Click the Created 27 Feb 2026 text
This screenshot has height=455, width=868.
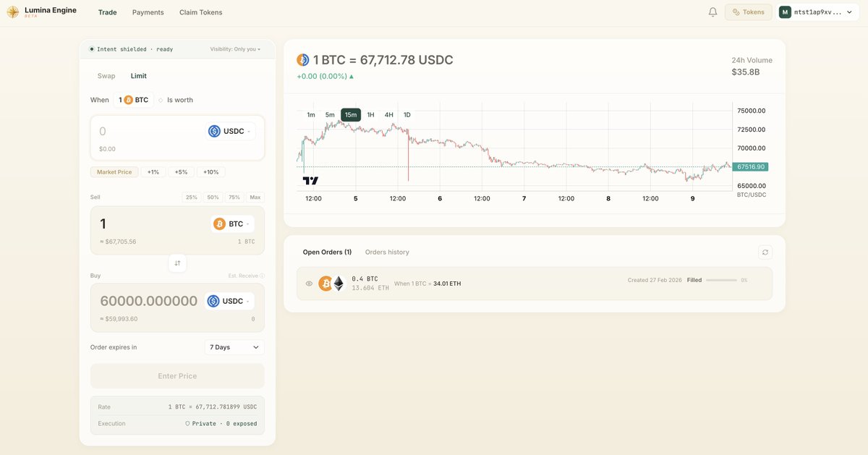coord(655,280)
